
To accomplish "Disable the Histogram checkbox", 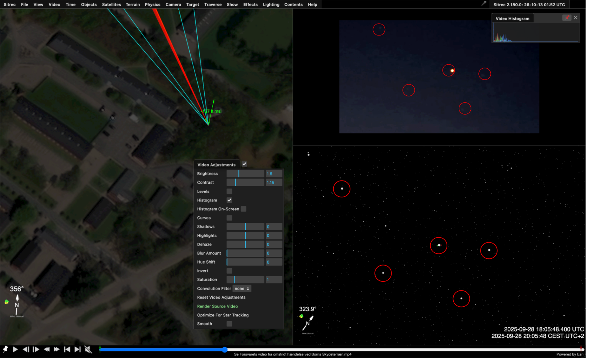I will pos(229,200).
